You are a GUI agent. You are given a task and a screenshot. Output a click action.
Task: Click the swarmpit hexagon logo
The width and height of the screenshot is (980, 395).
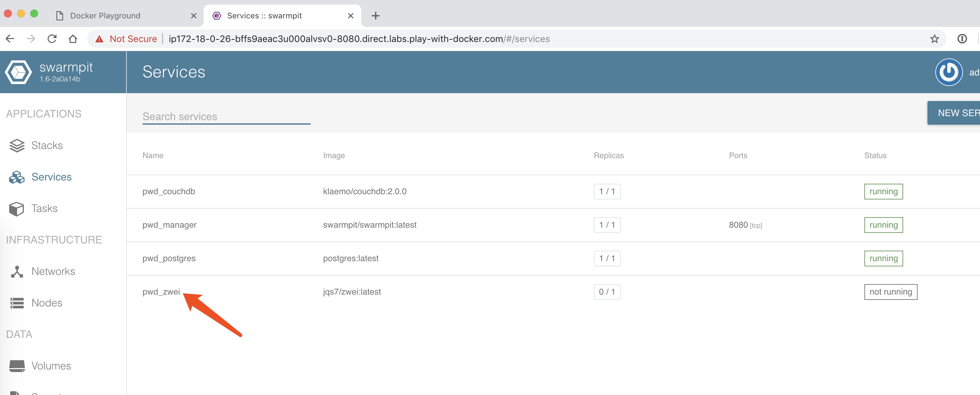(18, 72)
